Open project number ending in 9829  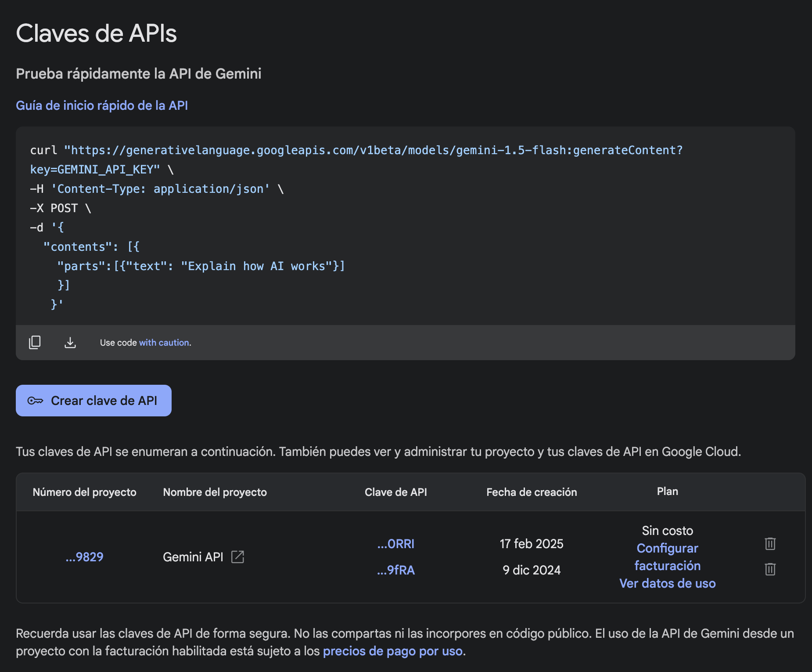point(84,557)
